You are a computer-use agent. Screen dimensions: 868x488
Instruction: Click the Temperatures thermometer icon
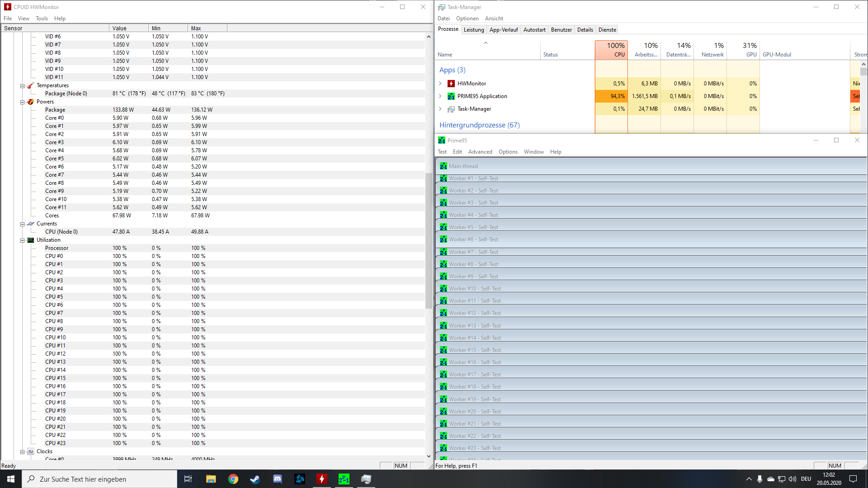pos(31,85)
